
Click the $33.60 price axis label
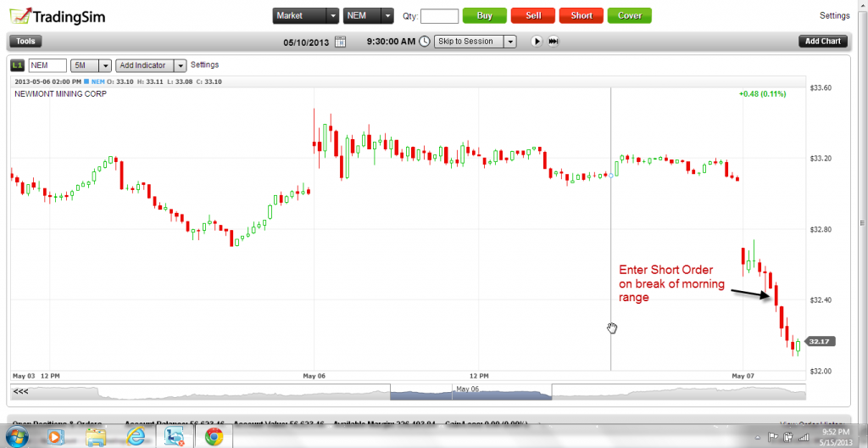pos(821,87)
